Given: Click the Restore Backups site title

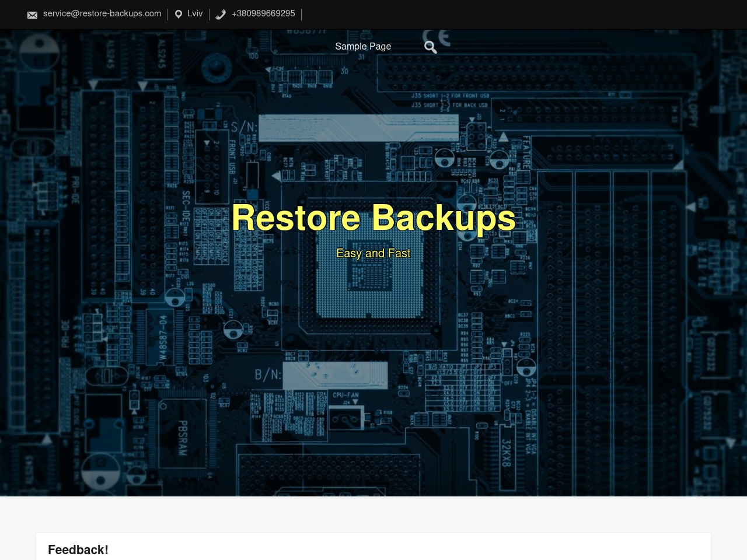Looking at the screenshot, I should (x=373, y=218).
